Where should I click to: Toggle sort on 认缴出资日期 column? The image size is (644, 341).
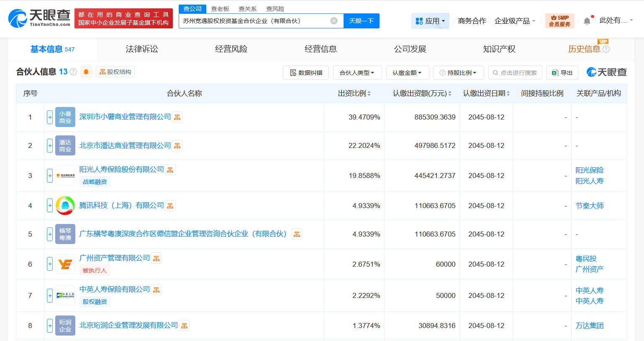tap(509, 93)
